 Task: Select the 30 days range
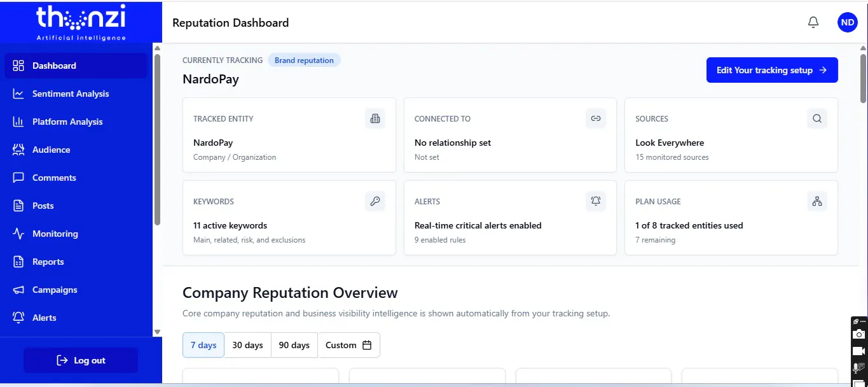click(247, 345)
